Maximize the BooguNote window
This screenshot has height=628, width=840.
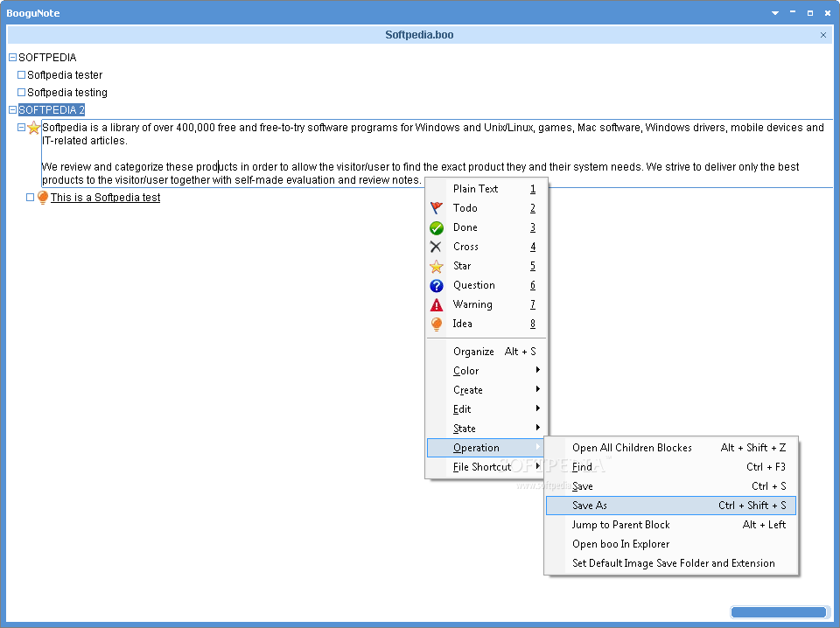coord(810,13)
